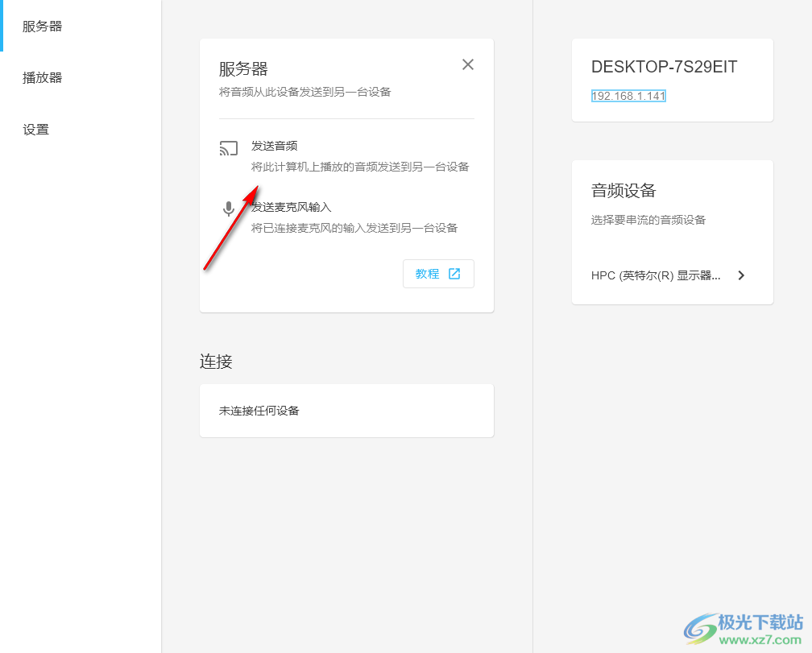Click the cast icon beside 发送音频
812x653 pixels.
pos(229,148)
